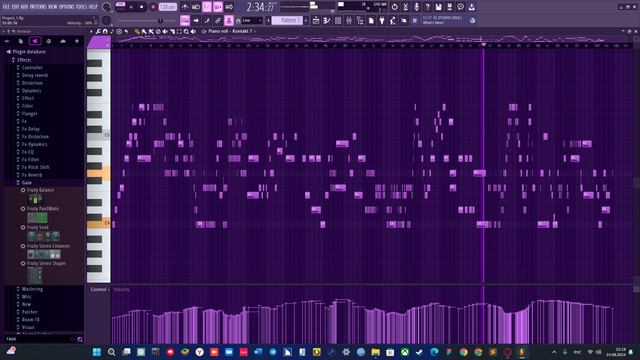Open the plugin picker plug icon
This screenshot has width=640, height=360.
pos(382,20)
